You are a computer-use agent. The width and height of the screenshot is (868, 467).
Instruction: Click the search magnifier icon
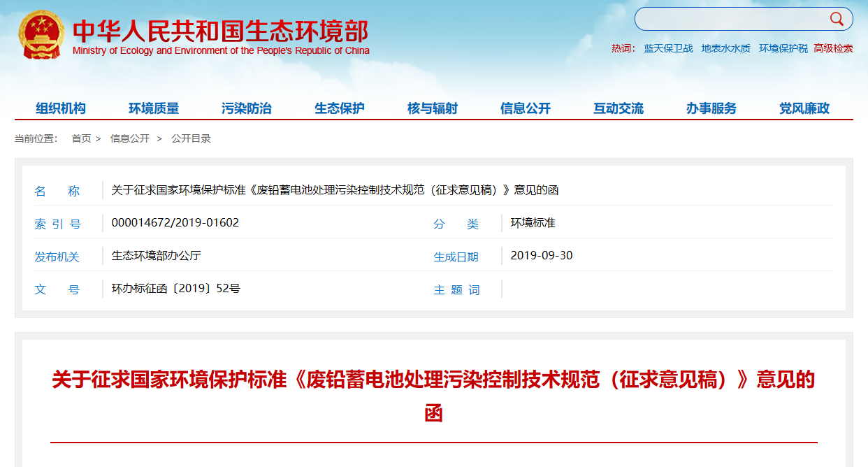(x=837, y=19)
